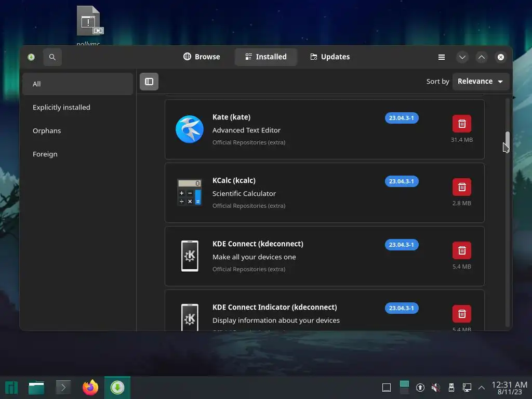Open the file manager from taskbar
The image size is (532, 399).
click(x=36, y=388)
